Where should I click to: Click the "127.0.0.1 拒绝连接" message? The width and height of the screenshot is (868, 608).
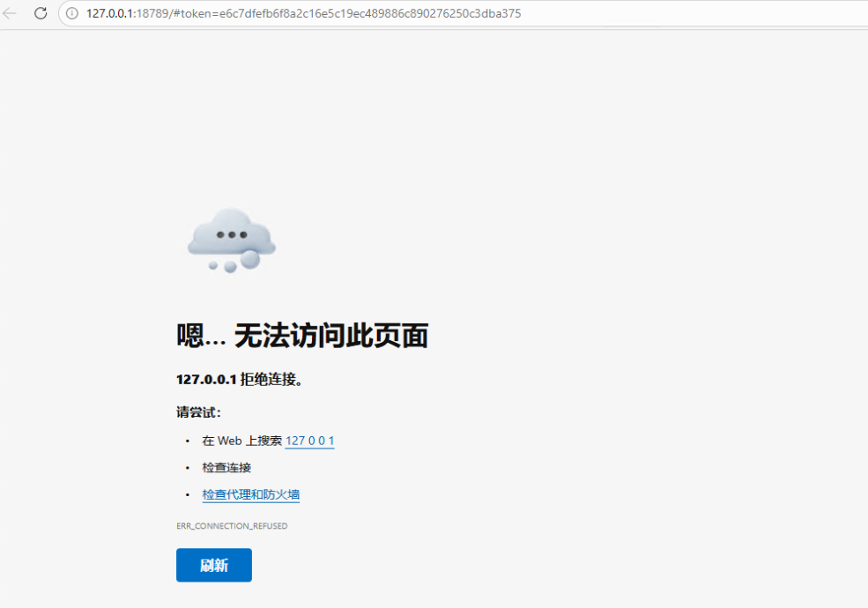click(240, 380)
